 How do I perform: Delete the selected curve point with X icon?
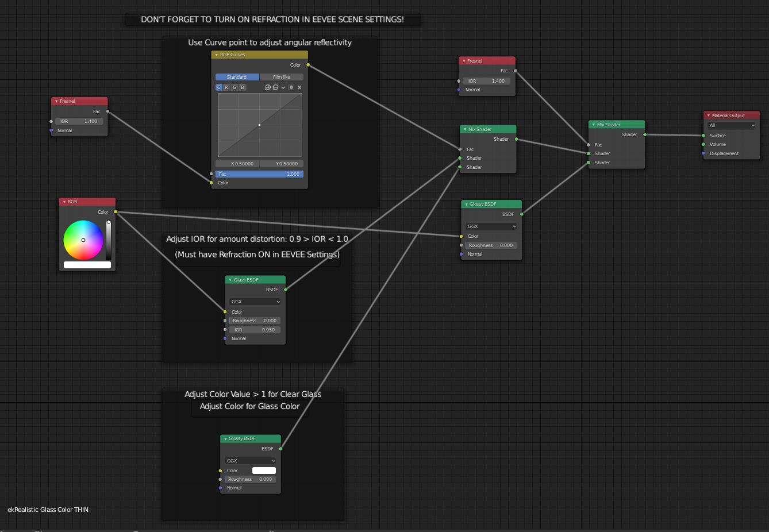(299, 87)
